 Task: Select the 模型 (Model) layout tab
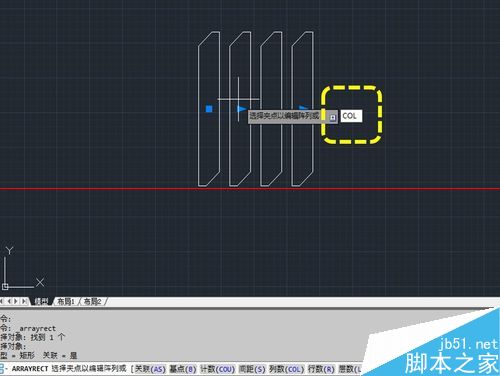[41, 302]
